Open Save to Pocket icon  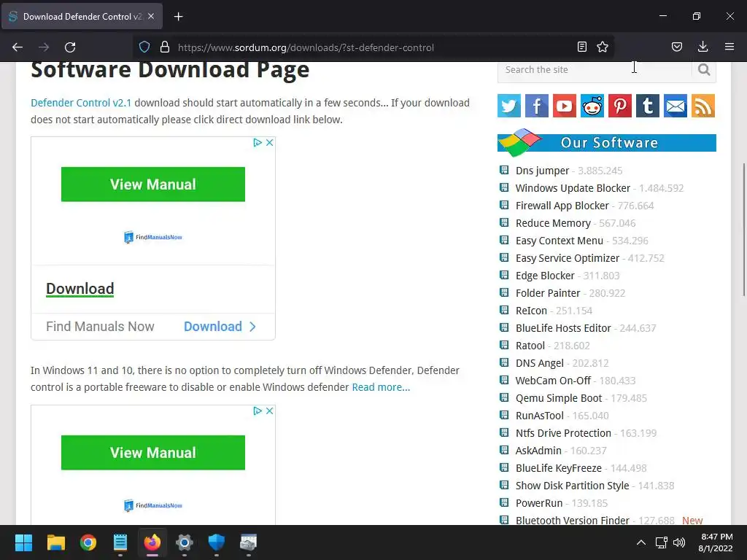click(x=677, y=47)
